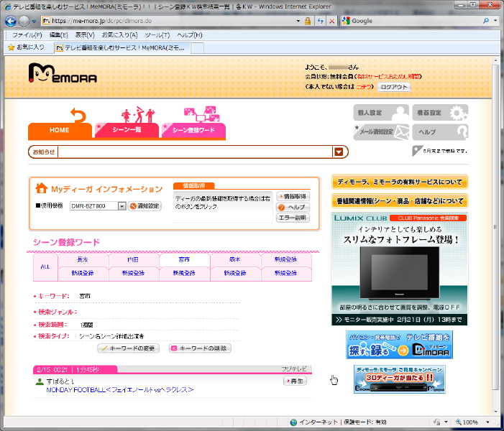Viewport: 504px width, 431px height.
Task: Switch to the シーン一覧 tab
Action: tap(127, 130)
